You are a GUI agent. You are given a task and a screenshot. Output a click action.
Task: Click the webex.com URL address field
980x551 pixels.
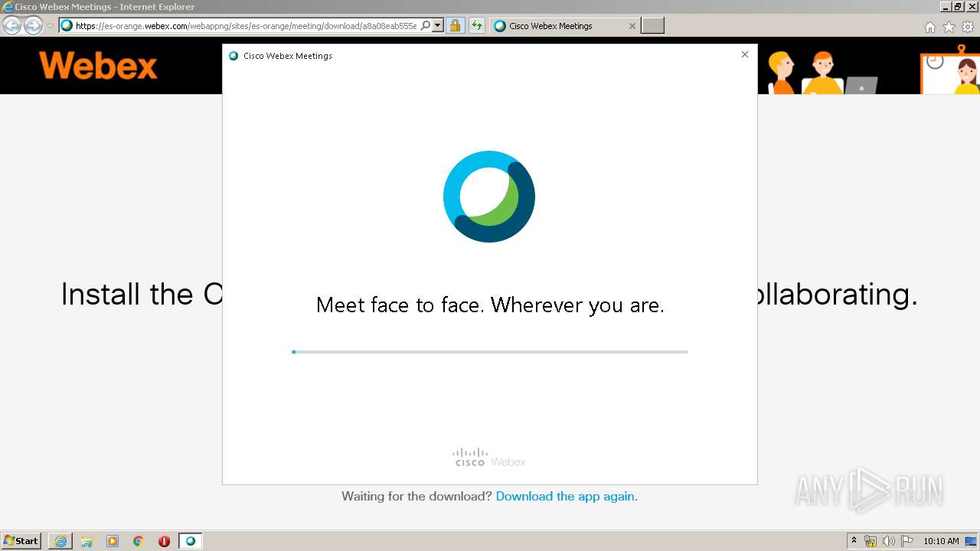pos(246,26)
